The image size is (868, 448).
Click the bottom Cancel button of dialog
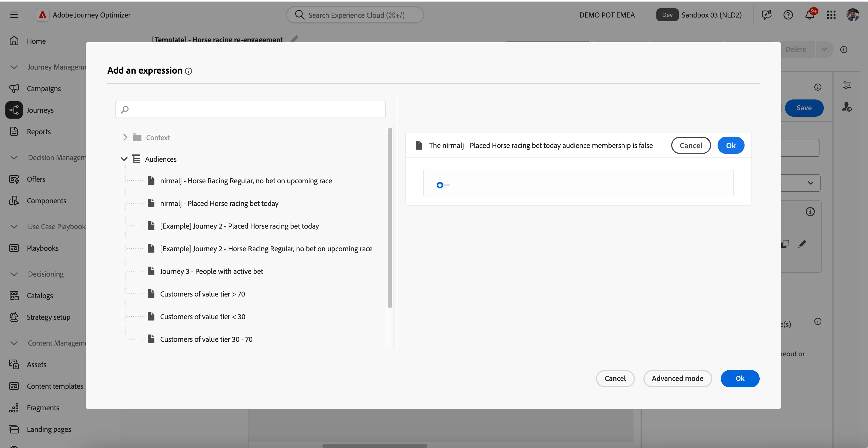615,378
